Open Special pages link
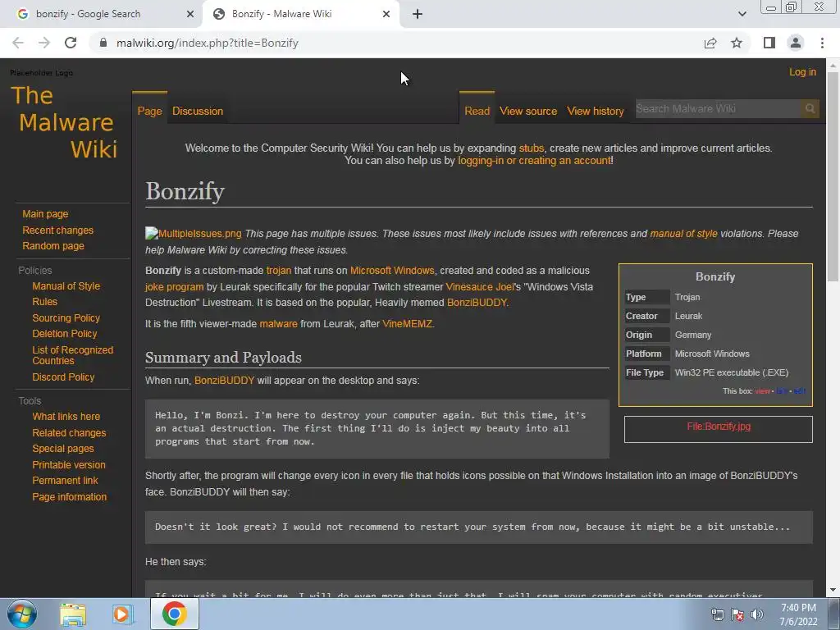840x630 pixels. coord(62,449)
